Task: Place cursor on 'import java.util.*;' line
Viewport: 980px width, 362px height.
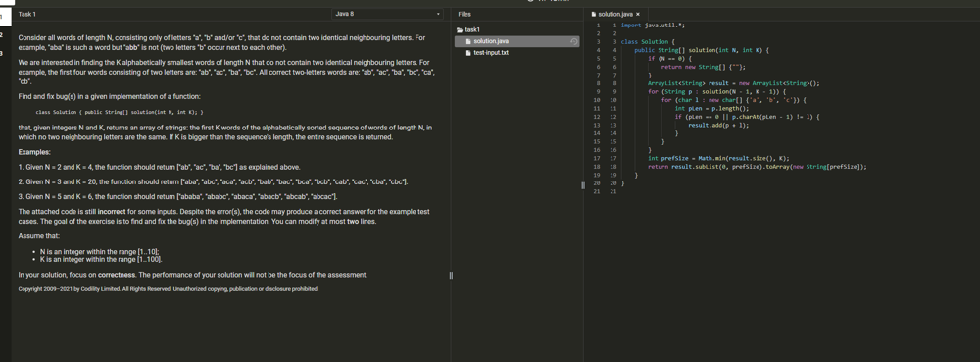Action: pyautogui.click(x=653, y=26)
